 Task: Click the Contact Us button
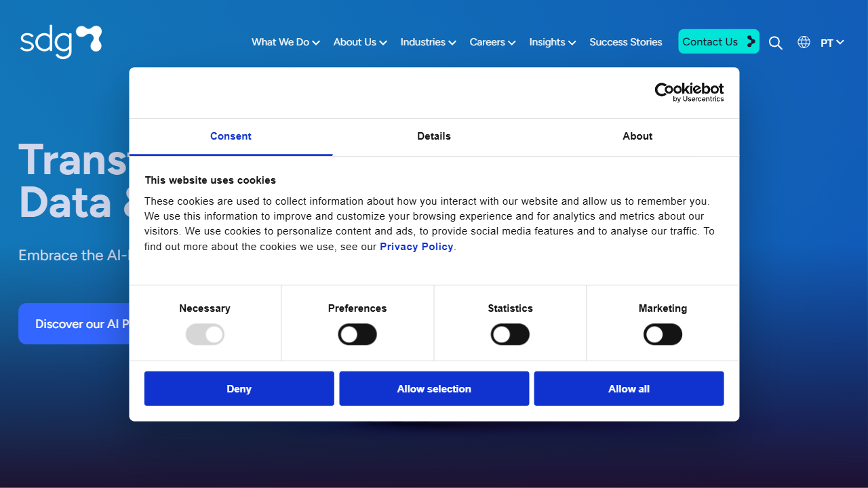click(719, 41)
